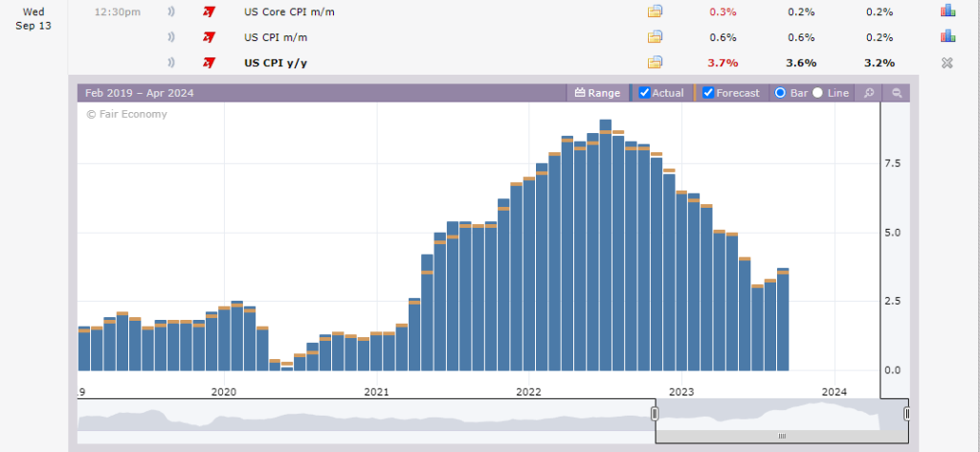Screen dimensions: 980x452
Task: Click sound alert icon for US CPI m/m
Action: click(x=171, y=37)
